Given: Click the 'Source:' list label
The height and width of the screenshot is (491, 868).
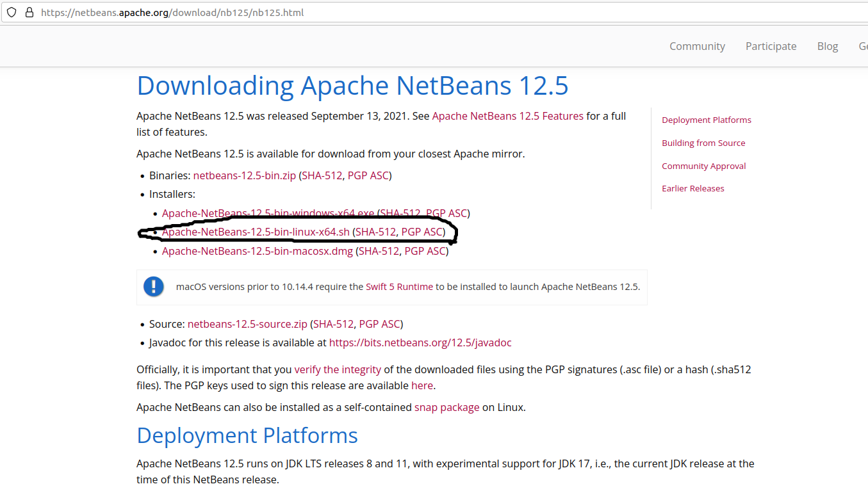Looking at the screenshot, I should click(x=167, y=324).
